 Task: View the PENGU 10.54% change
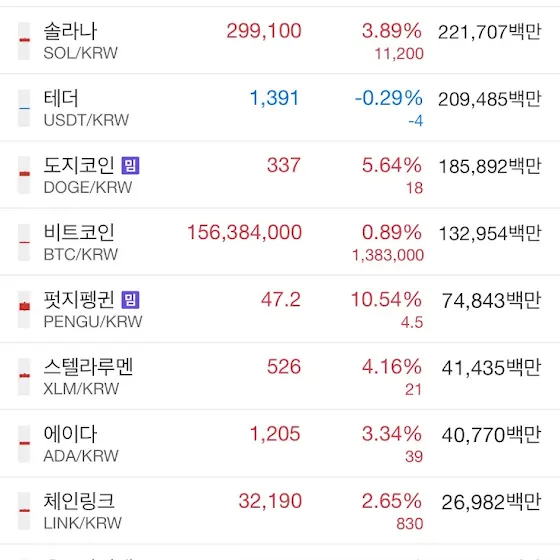(x=386, y=300)
